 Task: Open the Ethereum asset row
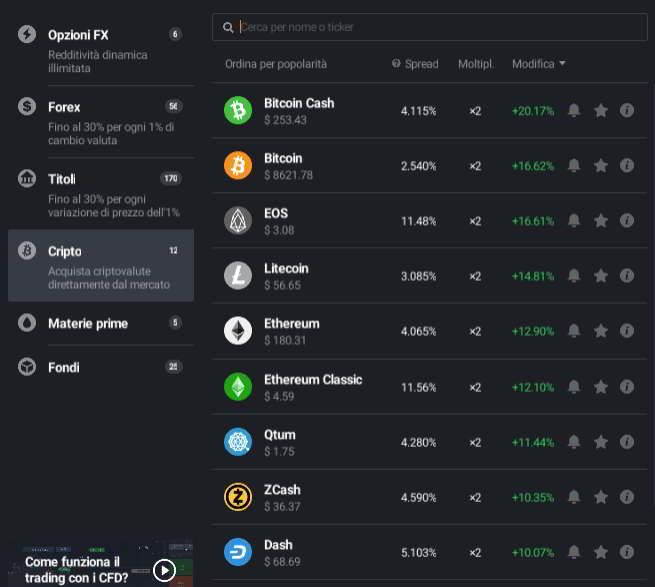pyautogui.click(x=330, y=331)
